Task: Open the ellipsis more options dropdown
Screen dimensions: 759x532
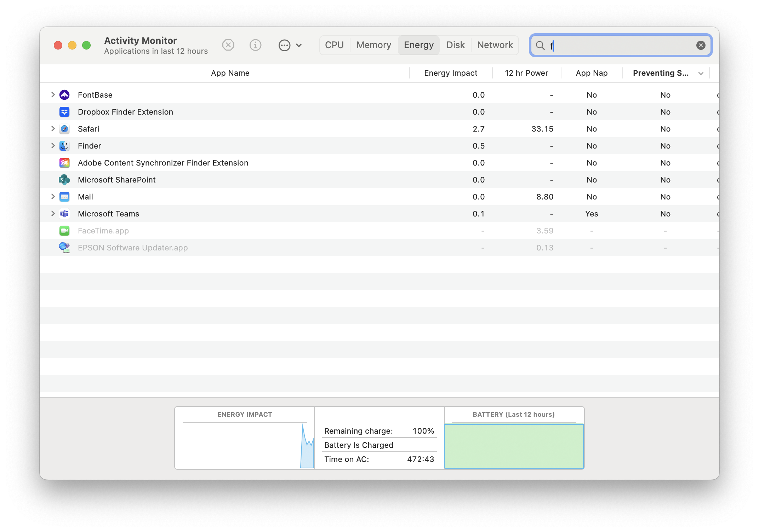Action: pos(290,45)
